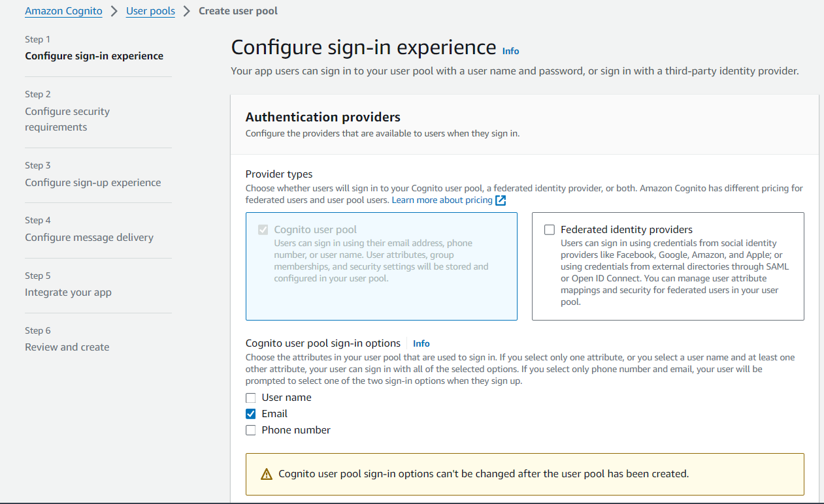Click the external link icon after pricing

501,200
